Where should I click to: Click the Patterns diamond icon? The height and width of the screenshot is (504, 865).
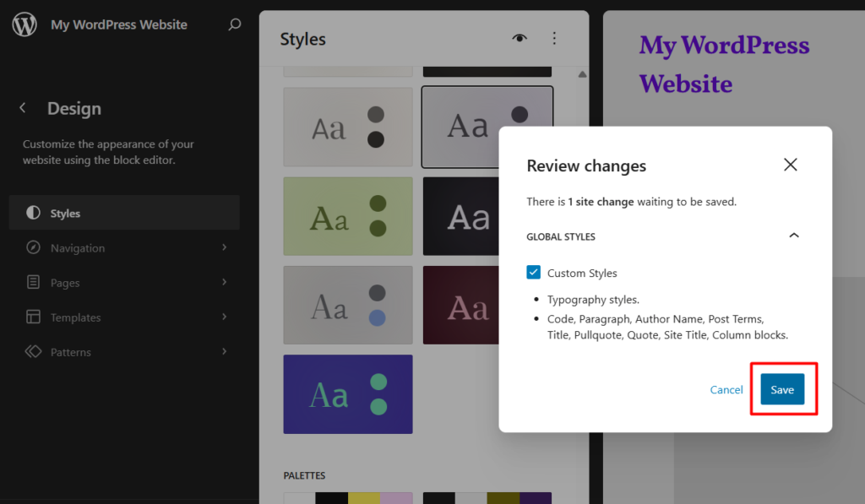pos(33,351)
